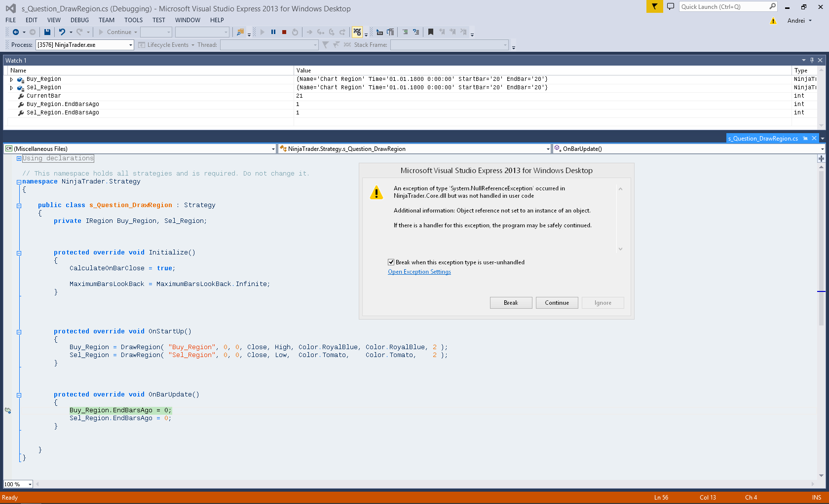Open the 100 % zoom level dropdown
Viewport: 829px width, 504px height.
(18, 484)
